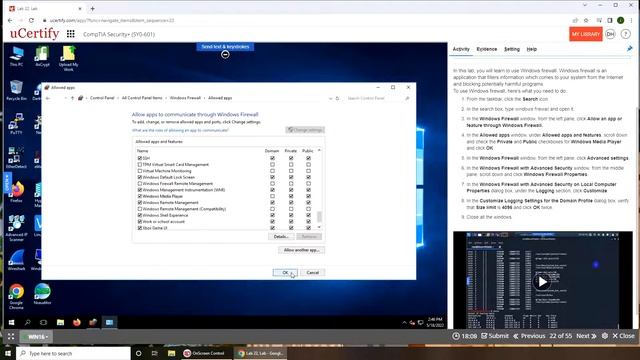Go to Previous item in the lab bar

click(x=529, y=336)
